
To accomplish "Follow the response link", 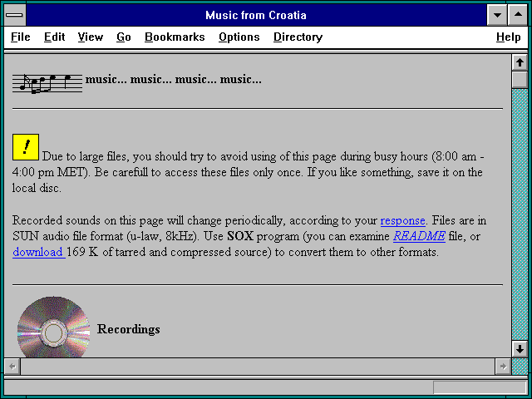I will [402, 221].
